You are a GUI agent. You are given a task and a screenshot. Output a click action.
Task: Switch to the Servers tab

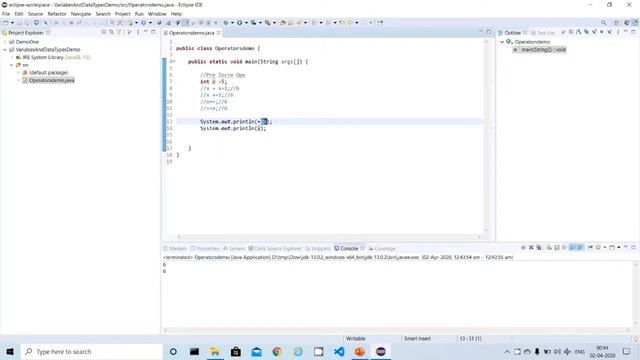(x=234, y=248)
